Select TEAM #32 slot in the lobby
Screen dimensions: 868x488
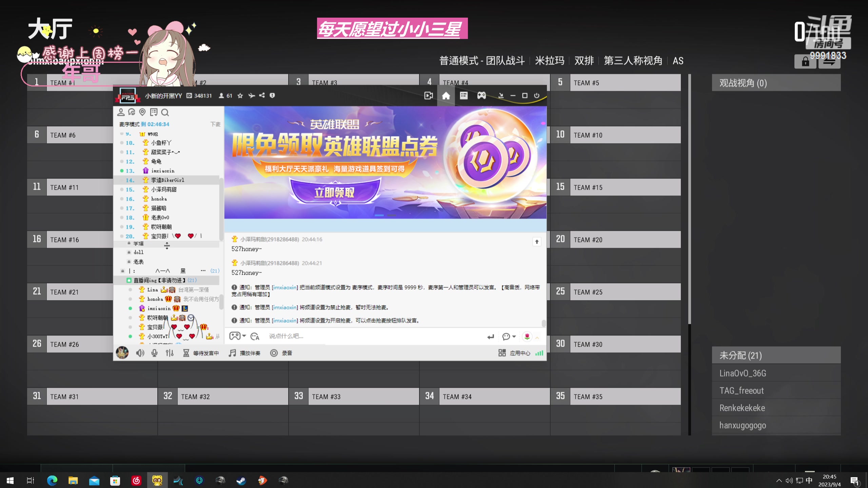[223, 396]
